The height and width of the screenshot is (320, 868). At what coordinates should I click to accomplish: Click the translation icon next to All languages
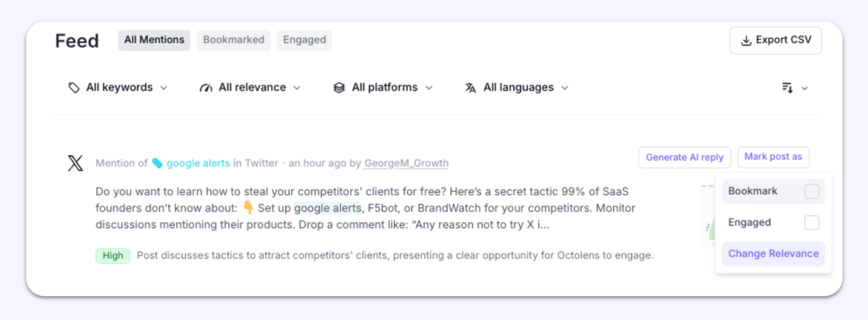[470, 87]
